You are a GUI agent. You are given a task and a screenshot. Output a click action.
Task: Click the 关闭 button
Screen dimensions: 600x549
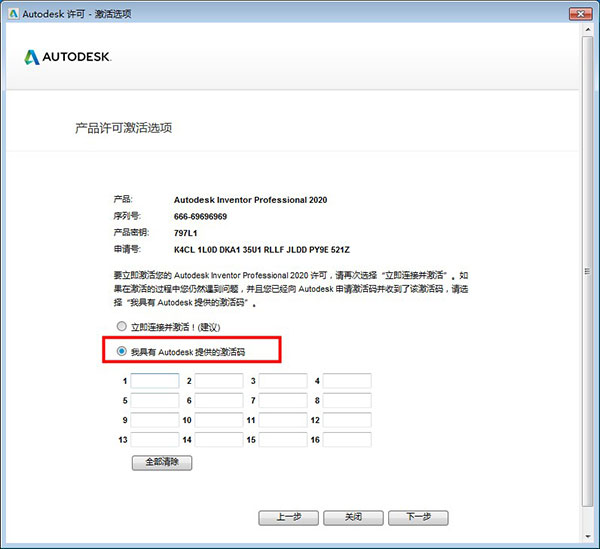pyautogui.click(x=353, y=517)
